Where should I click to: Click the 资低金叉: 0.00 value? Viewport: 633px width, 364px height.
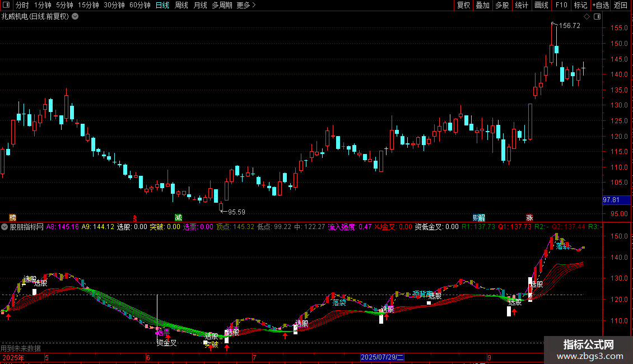coord(437,227)
